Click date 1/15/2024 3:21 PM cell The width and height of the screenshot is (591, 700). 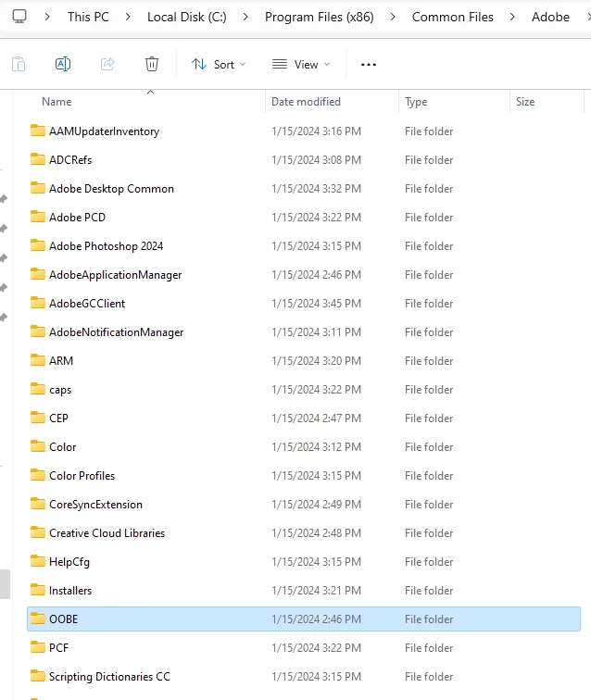coord(316,591)
